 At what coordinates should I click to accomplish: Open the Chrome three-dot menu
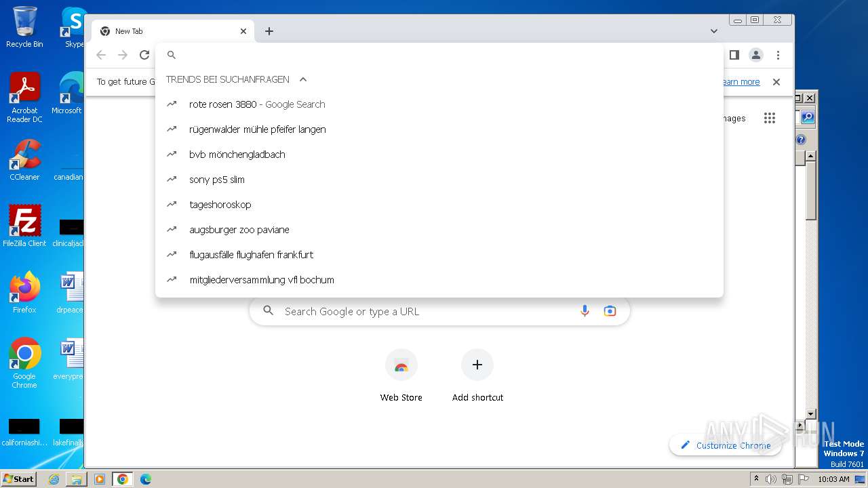tap(778, 55)
